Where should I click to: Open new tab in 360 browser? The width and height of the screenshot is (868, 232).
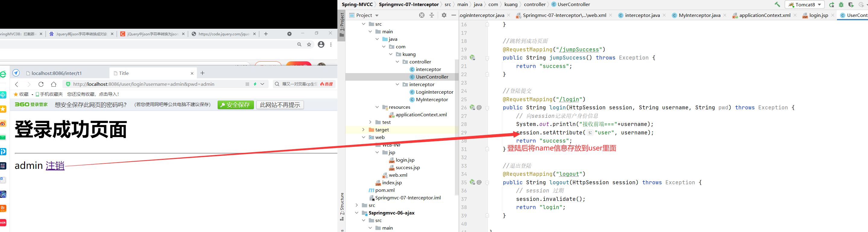tap(203, 73)
